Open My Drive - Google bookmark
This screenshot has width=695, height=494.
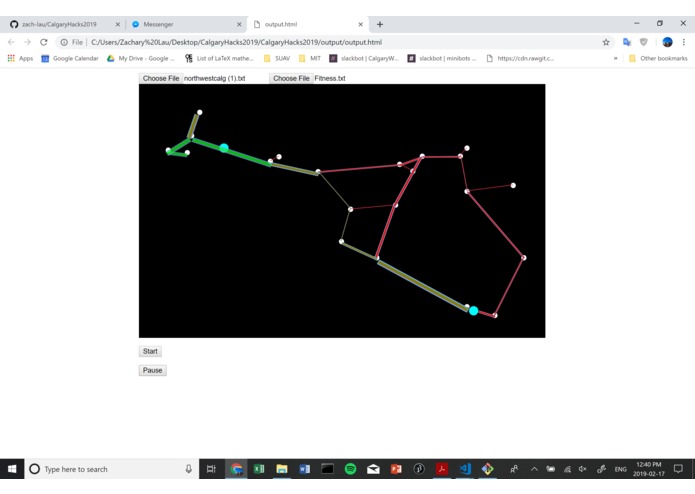(x=141, y=58)
